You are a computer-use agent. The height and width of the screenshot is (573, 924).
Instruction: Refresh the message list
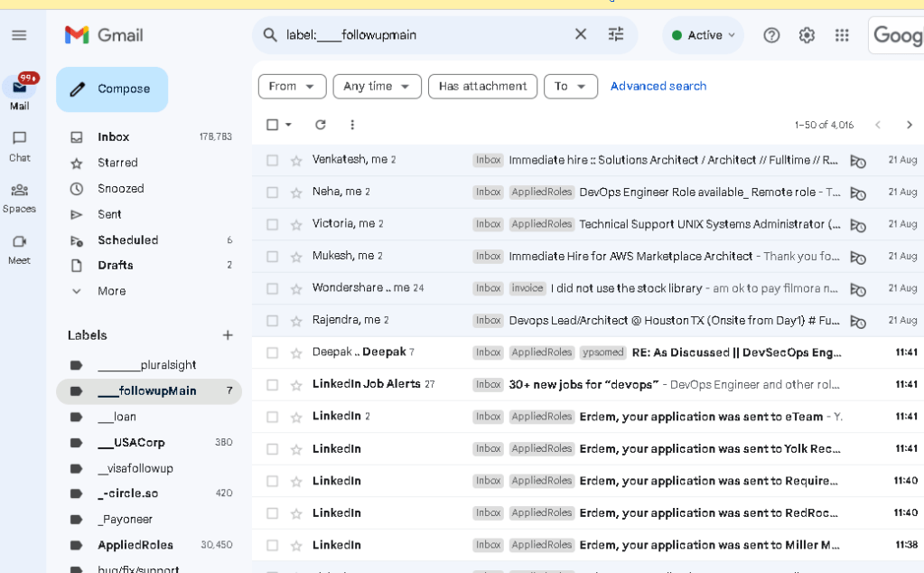click(x=321, y=125)
